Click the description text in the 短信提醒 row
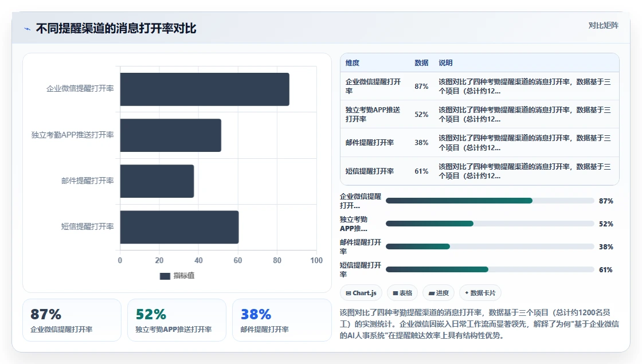Viewport: 642px width, 364px height. click(x=524, y=171)
